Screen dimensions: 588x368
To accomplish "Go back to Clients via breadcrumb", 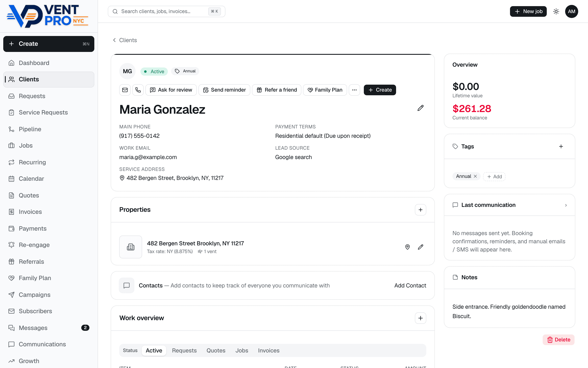I will tap(125, 40).
